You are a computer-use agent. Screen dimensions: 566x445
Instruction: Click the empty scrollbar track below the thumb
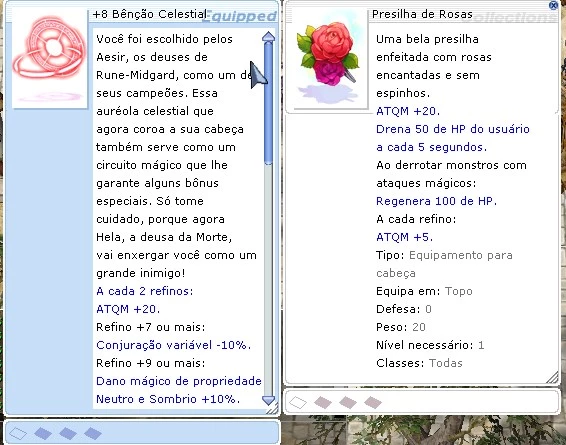(268, 280)
